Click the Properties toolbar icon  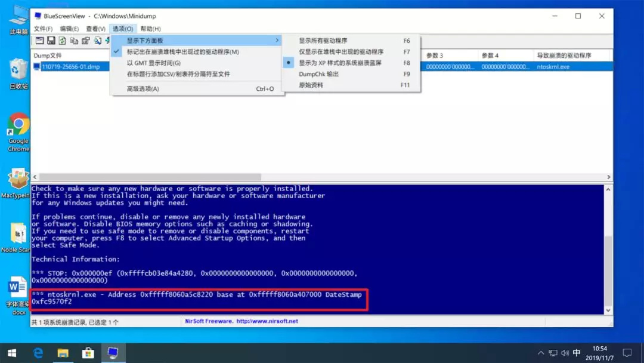click(x=85, y=40)
